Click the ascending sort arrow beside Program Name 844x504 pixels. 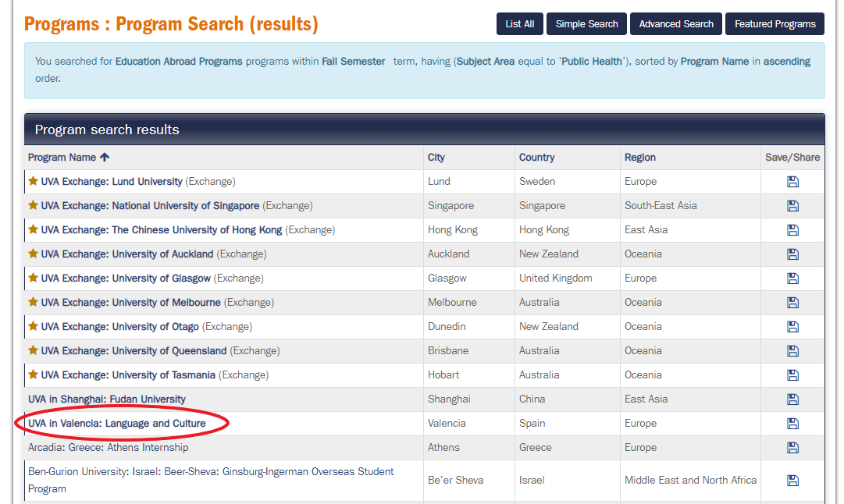[105, 157]
